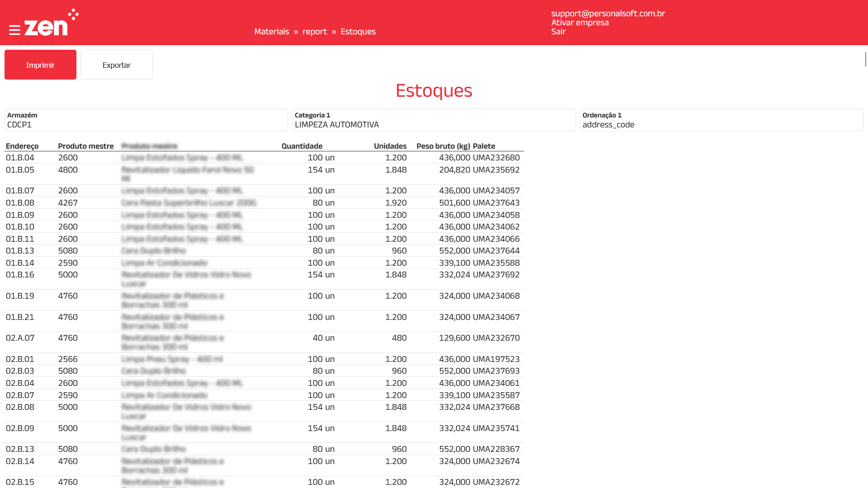
Task: Click Sair to log out
Action: coord(558,32)
